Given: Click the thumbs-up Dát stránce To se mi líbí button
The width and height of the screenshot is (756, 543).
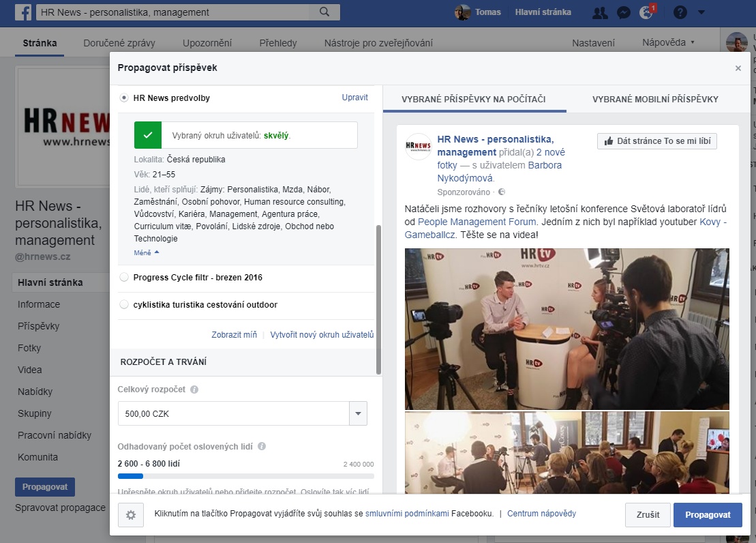Looking at the screenshot, I should [656, 141].
